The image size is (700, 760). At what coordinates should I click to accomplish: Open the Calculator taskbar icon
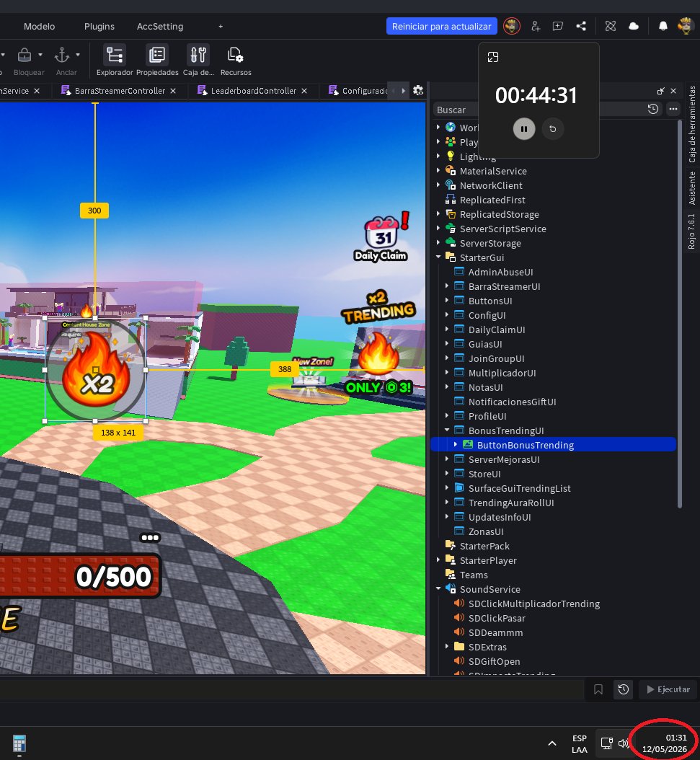19,743
